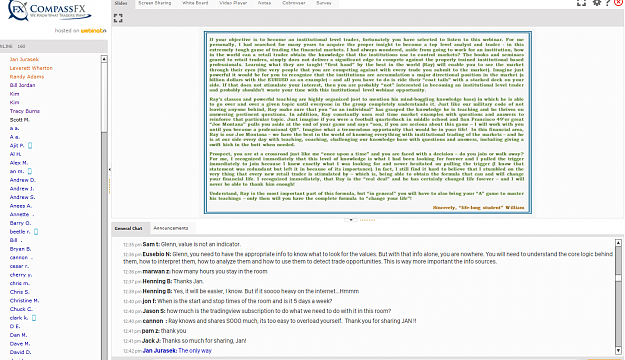Click Jason S's tradingview subscription question

[257, 311]
